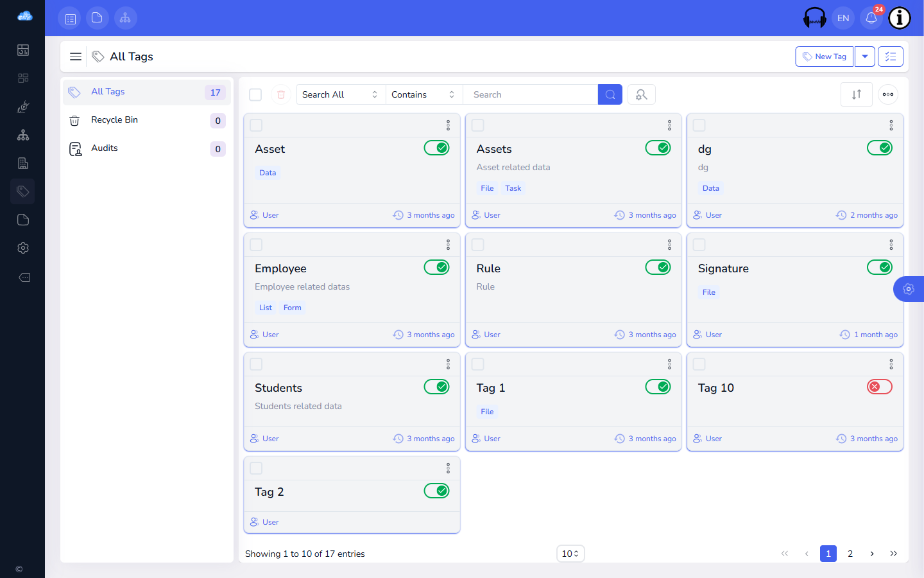Open the kebab menu on the Rule card
This screenshot has width=924, height=578.
tap(669, 245)
